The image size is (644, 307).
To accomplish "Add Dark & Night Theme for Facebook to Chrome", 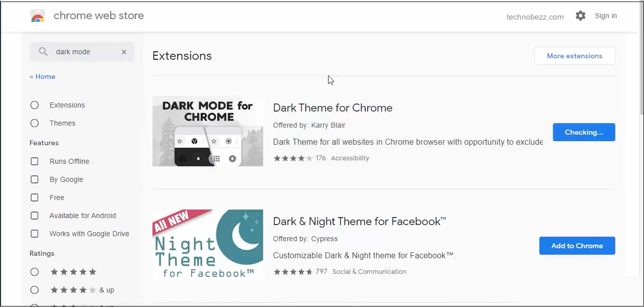I will (577, 246).
